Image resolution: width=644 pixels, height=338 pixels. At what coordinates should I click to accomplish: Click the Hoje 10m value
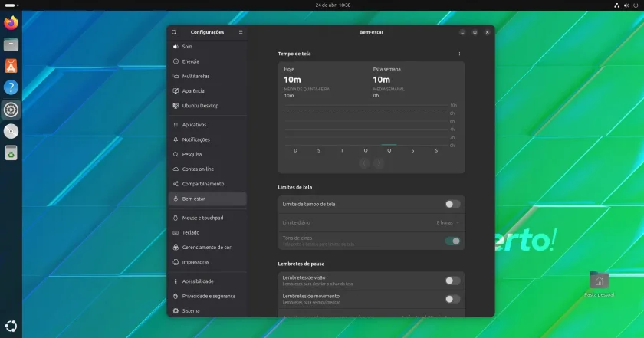coord(292,80)
